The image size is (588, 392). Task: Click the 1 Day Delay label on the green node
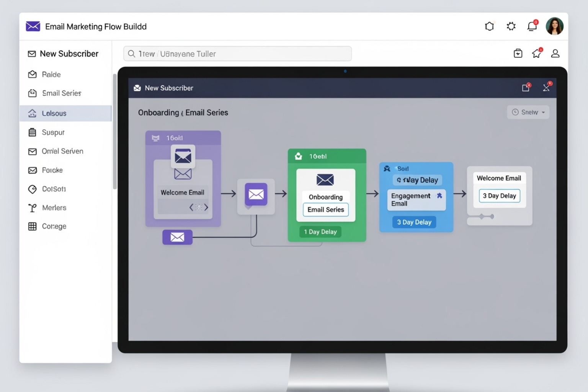coord(320,232)
